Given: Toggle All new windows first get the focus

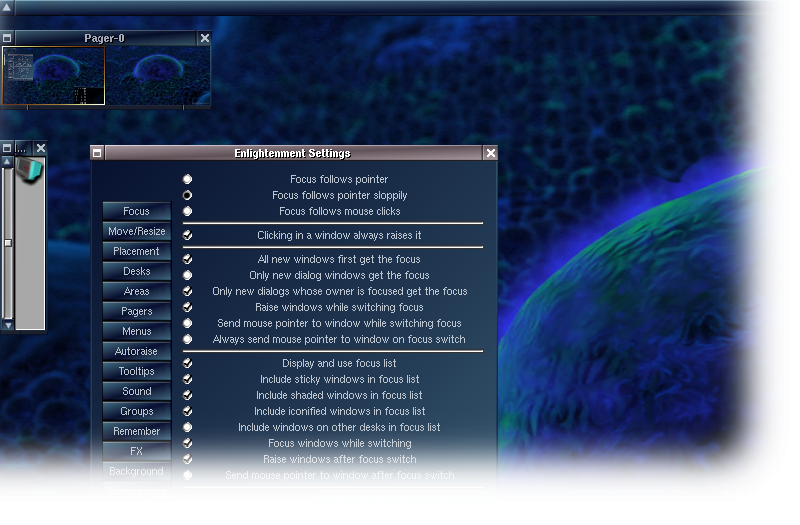Looking at the screenshot, I should point(188,259).
